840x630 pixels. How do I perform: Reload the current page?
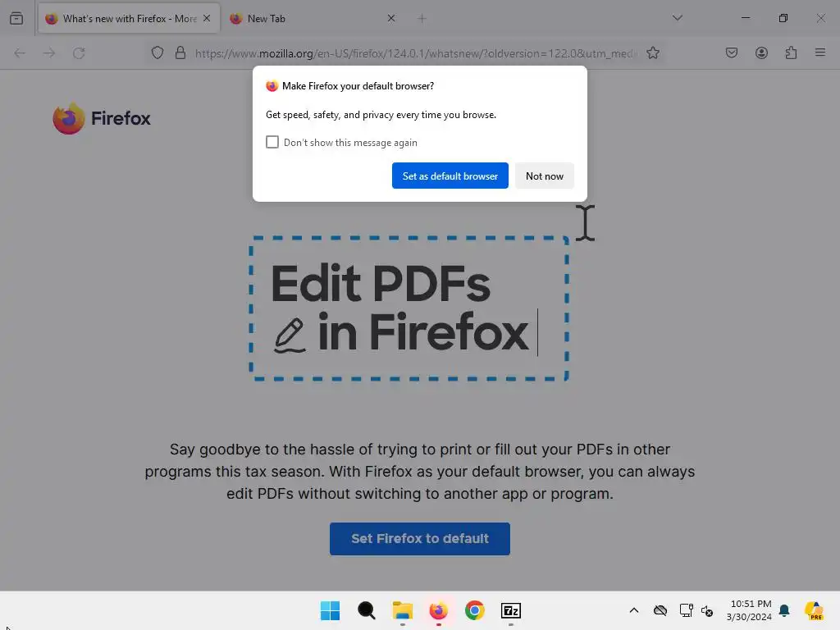tap(79, 53)
